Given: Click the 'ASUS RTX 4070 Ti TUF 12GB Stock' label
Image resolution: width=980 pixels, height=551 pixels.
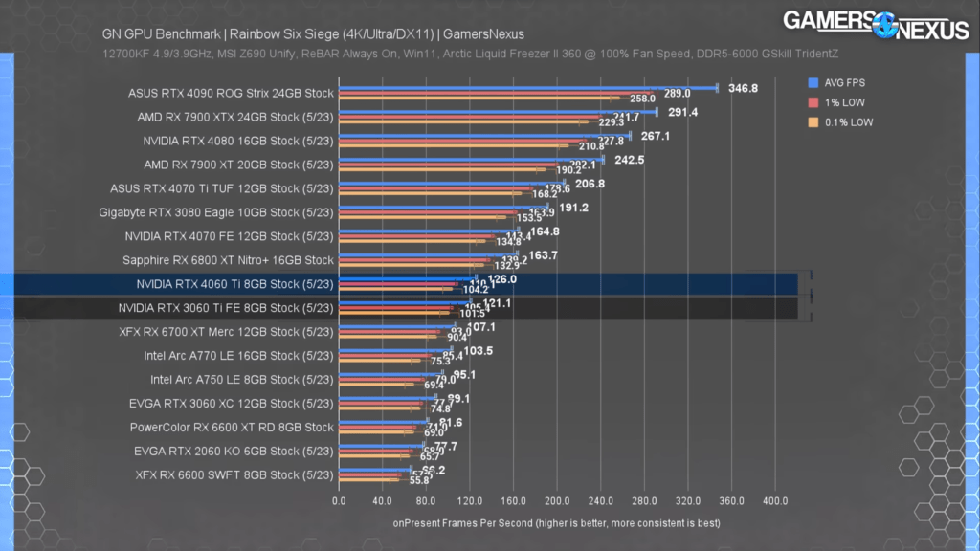Looking at the screenshot, I should pyautogui.click(x=222, y=188).
